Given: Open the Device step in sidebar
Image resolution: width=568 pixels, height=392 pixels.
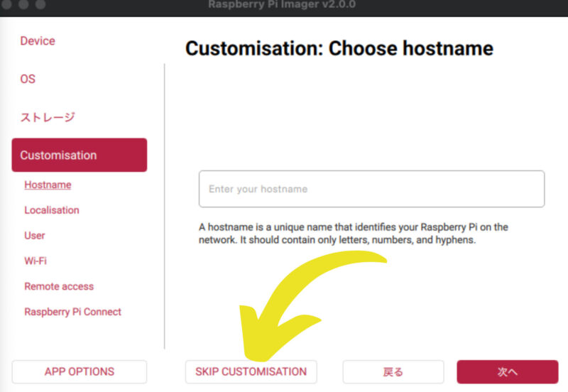Looking at the screenshot, I should (38, 41).
